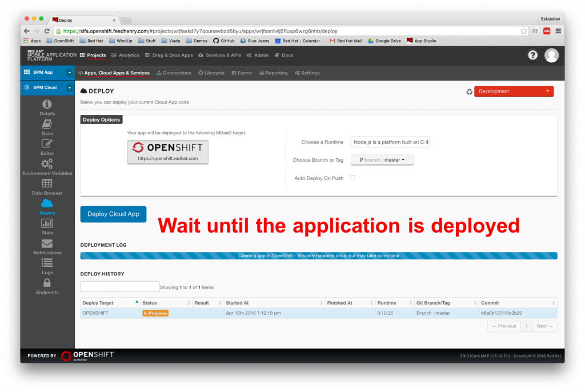Viewport: 585px width, 392px height.
Task: Select the Deploy cloud icon in sidebar
Action: coord(47,203)
